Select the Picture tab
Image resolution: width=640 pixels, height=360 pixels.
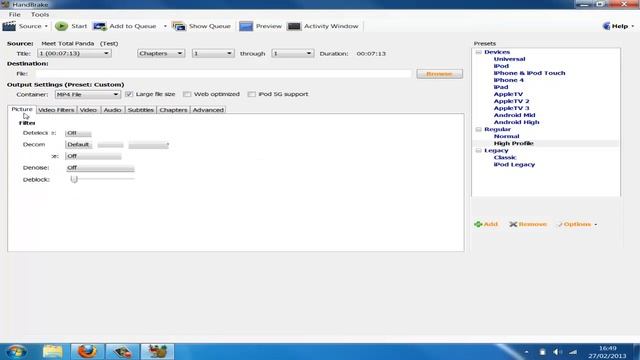22,109
